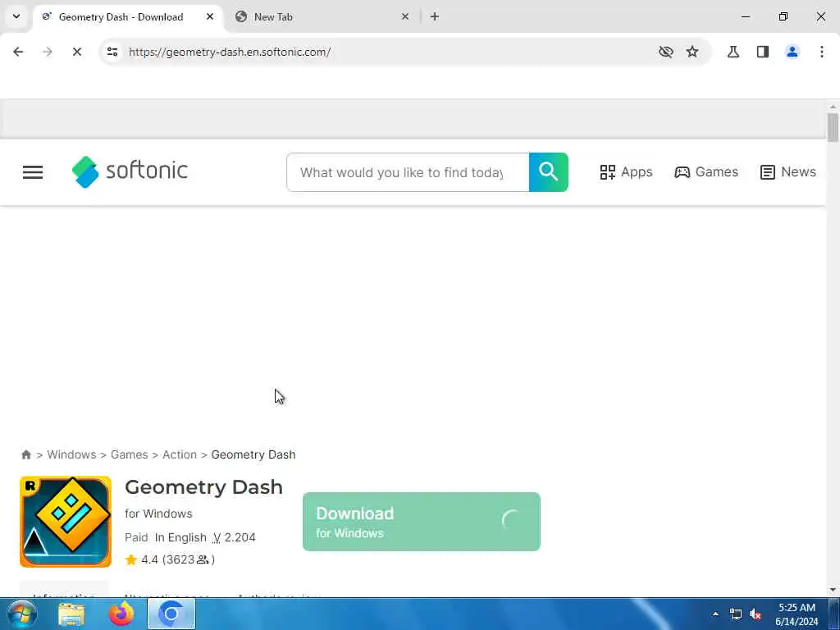Open File Explorer from taskbar
This screenshot has width=840, height=630.
coord(71,614)
